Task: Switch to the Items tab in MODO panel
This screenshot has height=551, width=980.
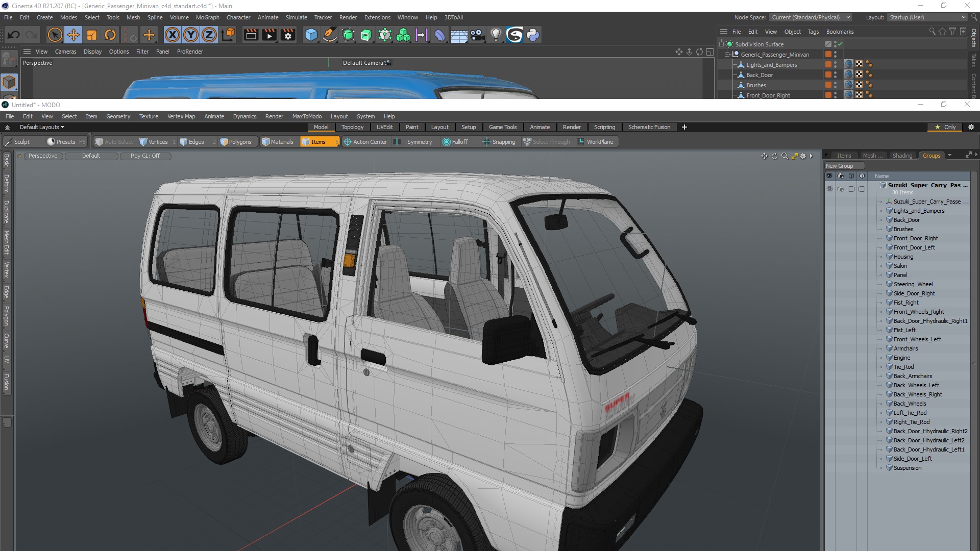Action: pyautogui.click(x=844, y=156)
